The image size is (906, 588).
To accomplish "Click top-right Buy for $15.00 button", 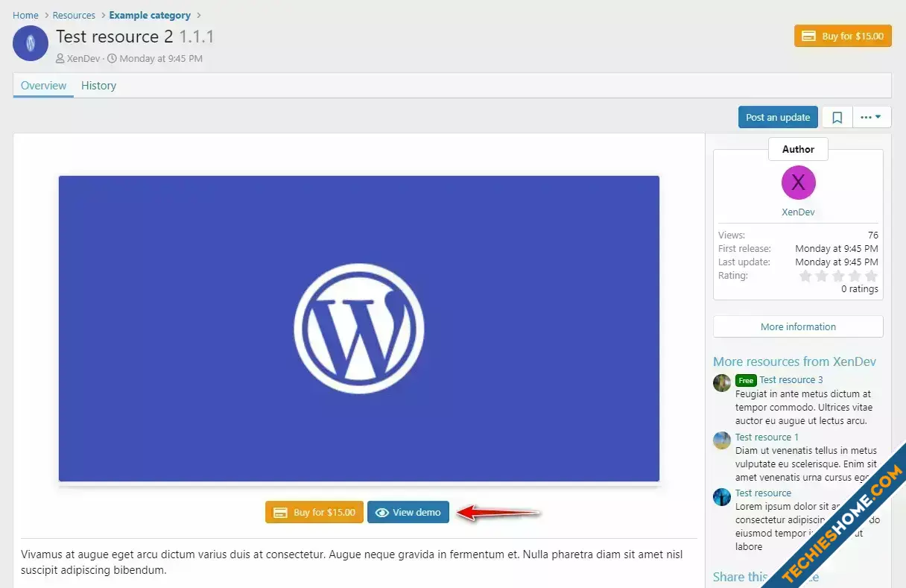I will click(x=843, y=36).
